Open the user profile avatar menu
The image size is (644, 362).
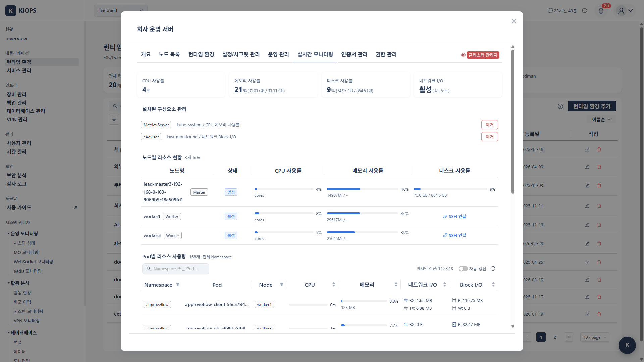coord(621,11)
